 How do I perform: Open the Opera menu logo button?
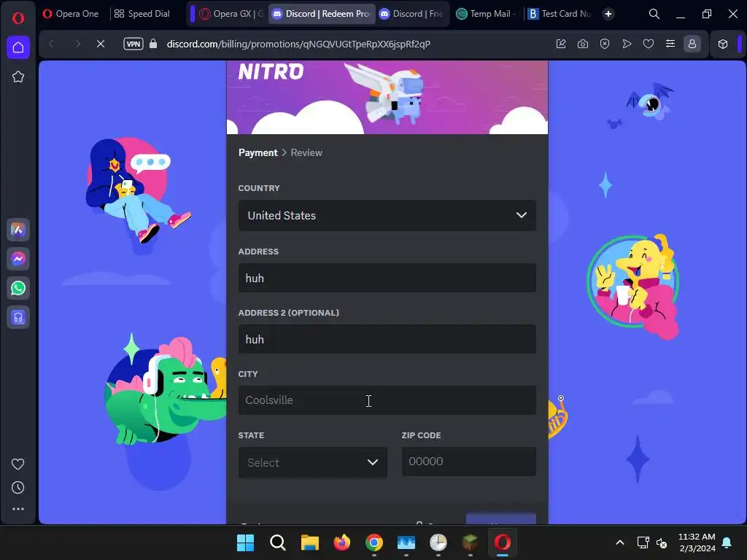18,18
